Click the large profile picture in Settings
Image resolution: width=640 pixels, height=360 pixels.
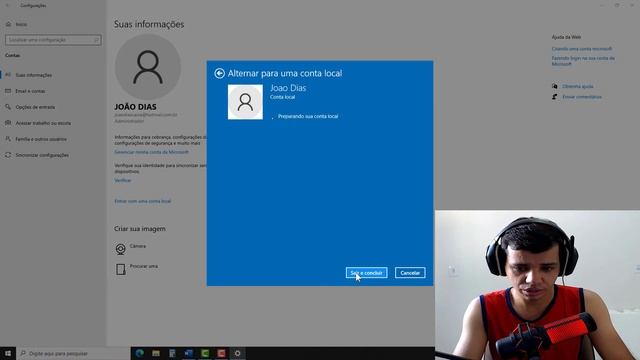[x=148, y=67]
